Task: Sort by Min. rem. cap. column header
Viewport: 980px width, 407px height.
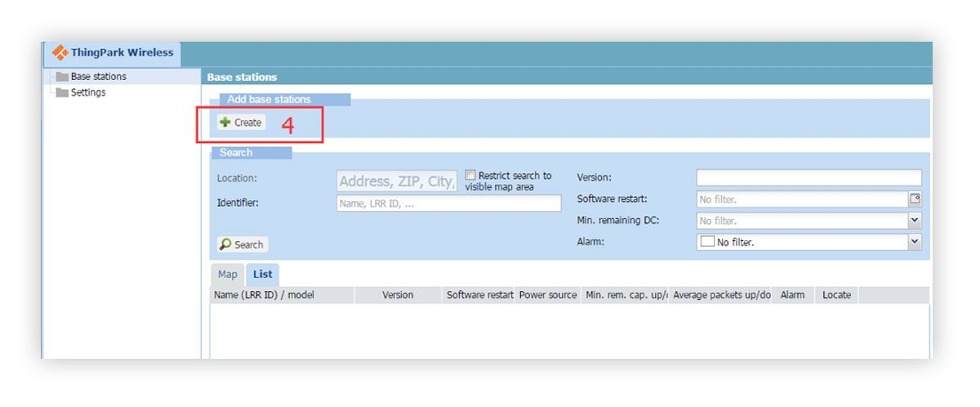Action: [626, 295]
